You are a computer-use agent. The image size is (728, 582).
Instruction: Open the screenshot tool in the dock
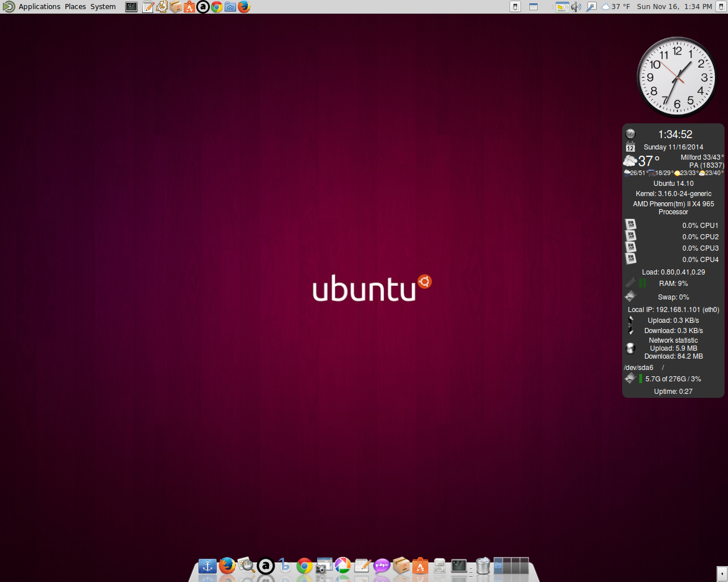click(324, 566)
